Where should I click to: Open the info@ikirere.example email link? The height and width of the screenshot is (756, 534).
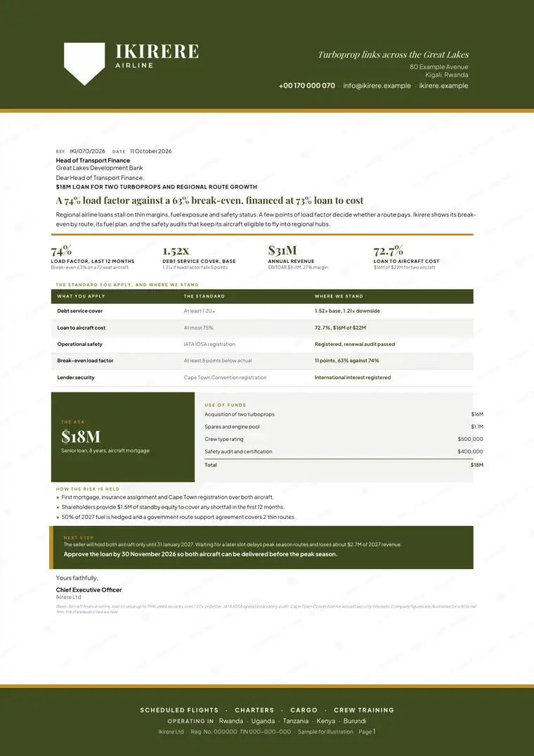tap(377, 86)
